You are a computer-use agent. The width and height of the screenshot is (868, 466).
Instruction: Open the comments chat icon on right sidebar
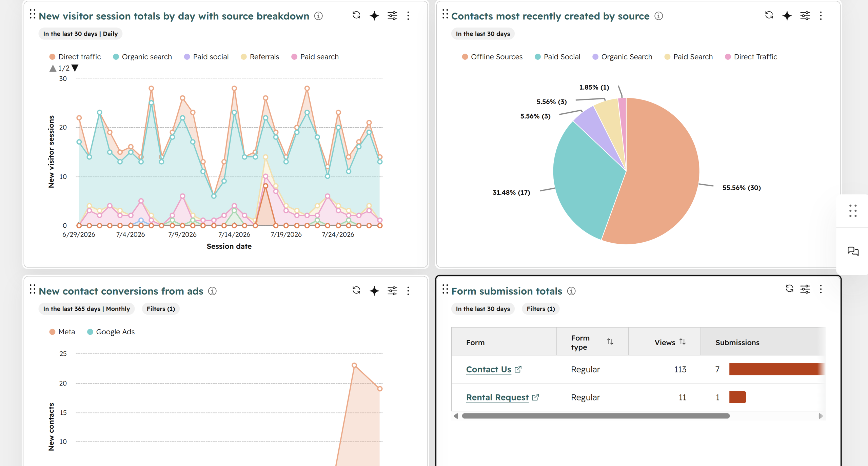point(853,251)
